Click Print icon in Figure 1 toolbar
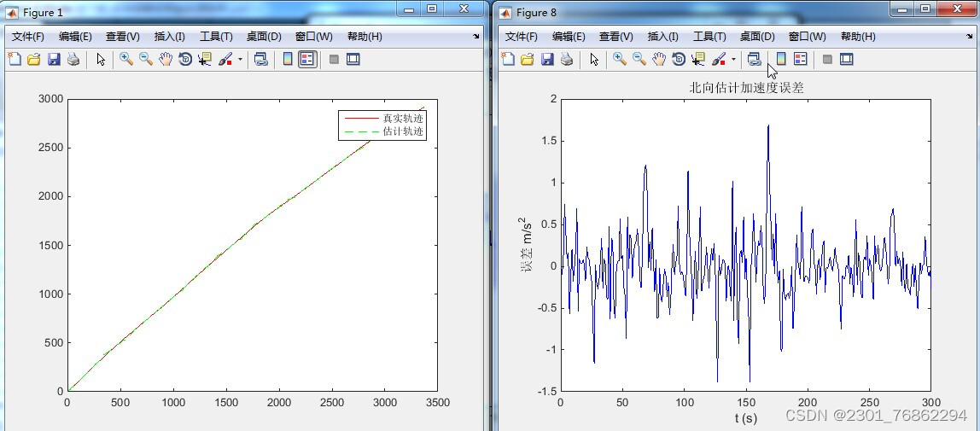Image resolution: width=980 pixels, height=431 pixels. pyautogui.click(x=73, y=60)
